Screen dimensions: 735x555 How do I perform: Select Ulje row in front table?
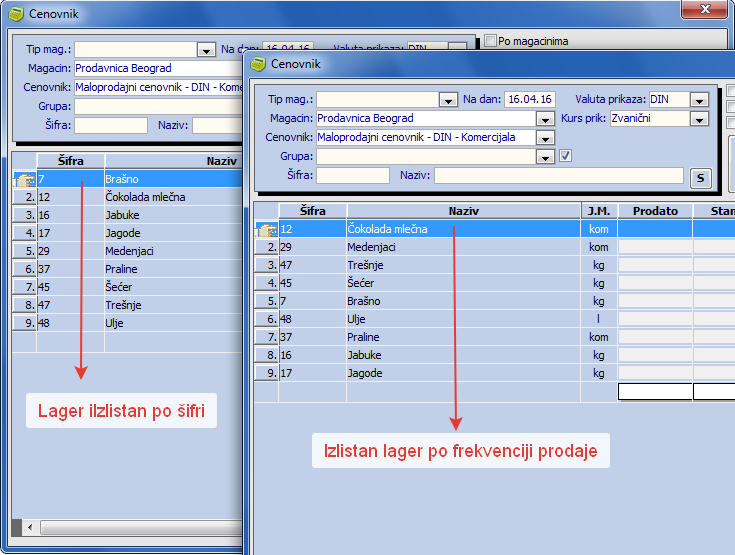[x=495, y=319]
